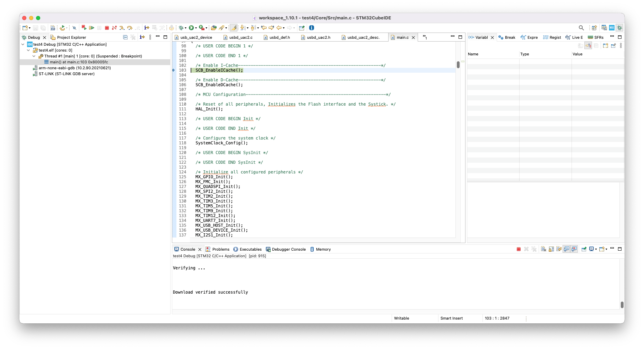This screenshot has height=349, width=644.
Task: Click the New file toolbar icon
Action: 25,28
